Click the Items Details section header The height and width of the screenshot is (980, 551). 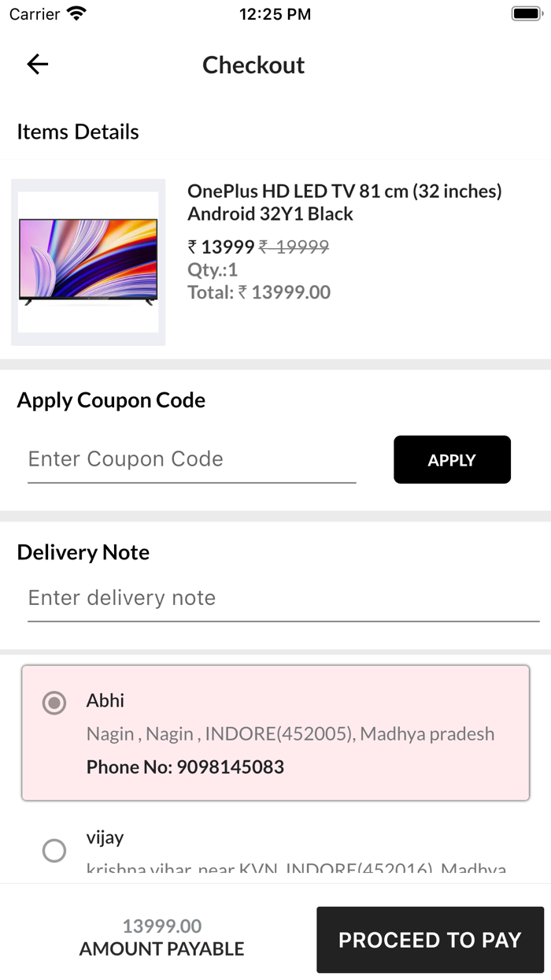(77, 132)
